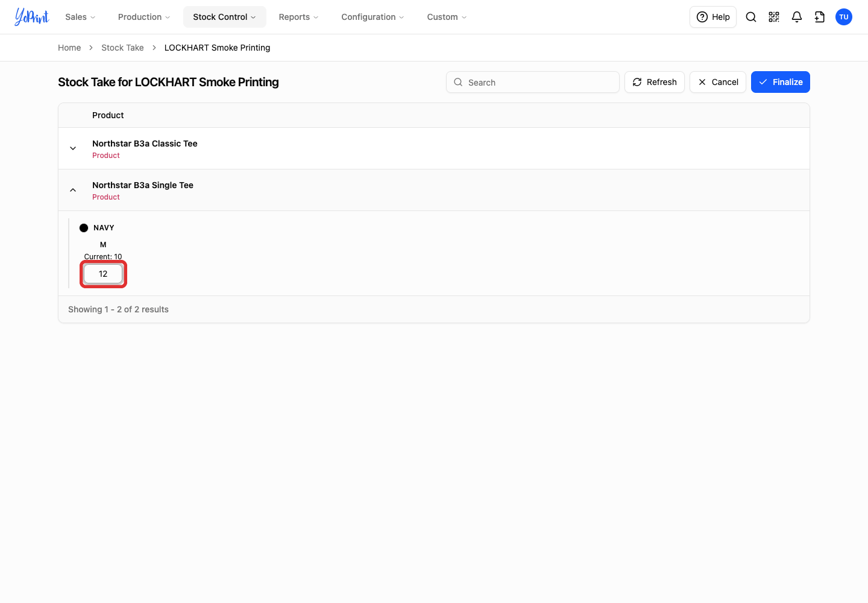Click the Help question mark button
The width and height of the screenshot is (868, 603).
[713, 17]
